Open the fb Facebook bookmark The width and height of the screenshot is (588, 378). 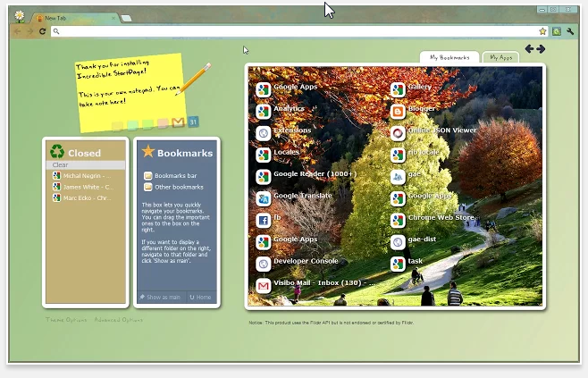(x=268, y=219)
